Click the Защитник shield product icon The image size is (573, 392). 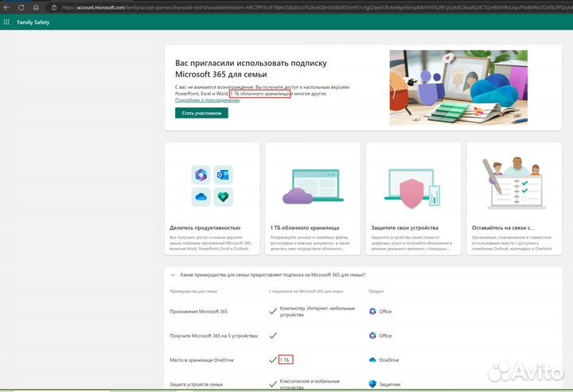tap(372, 384)
